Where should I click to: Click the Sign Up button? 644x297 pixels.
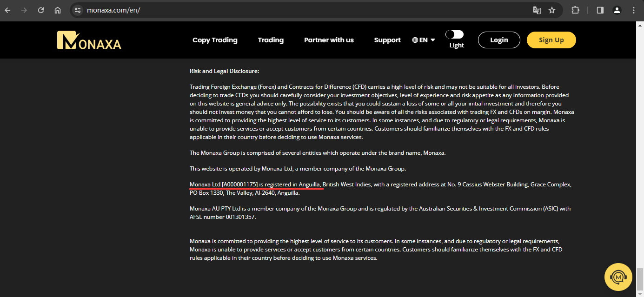coord(551,40)
